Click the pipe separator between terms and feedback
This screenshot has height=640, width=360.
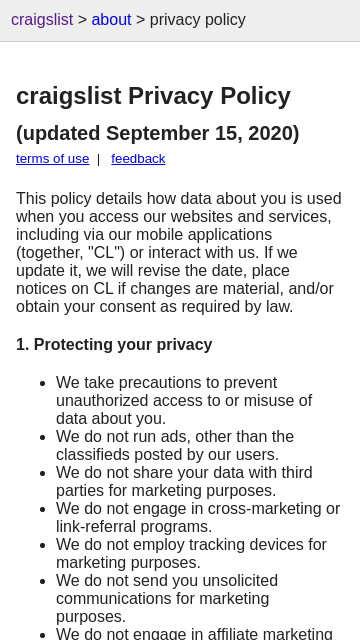(98, 159)
